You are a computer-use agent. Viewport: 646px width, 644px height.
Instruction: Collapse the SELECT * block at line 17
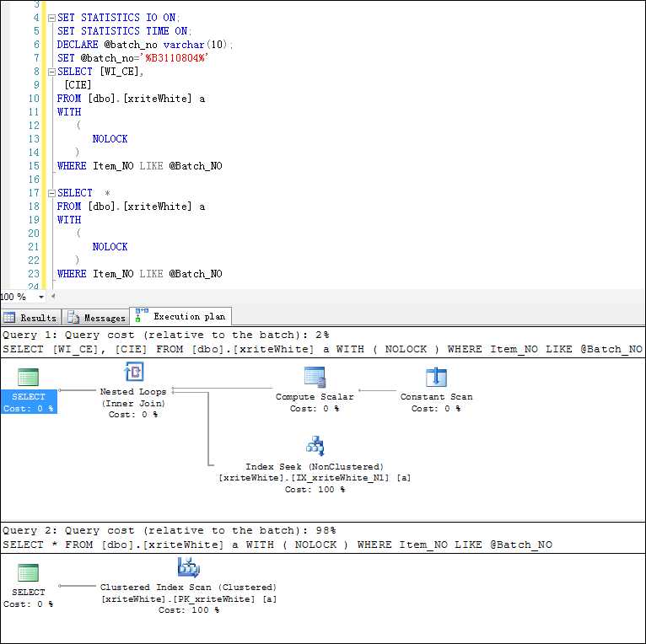51,193
